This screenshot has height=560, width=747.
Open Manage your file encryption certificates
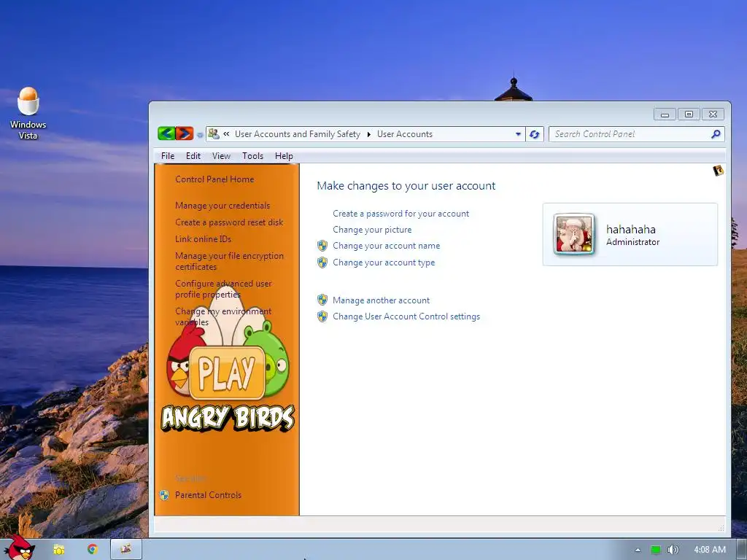(x=229, y=261)
